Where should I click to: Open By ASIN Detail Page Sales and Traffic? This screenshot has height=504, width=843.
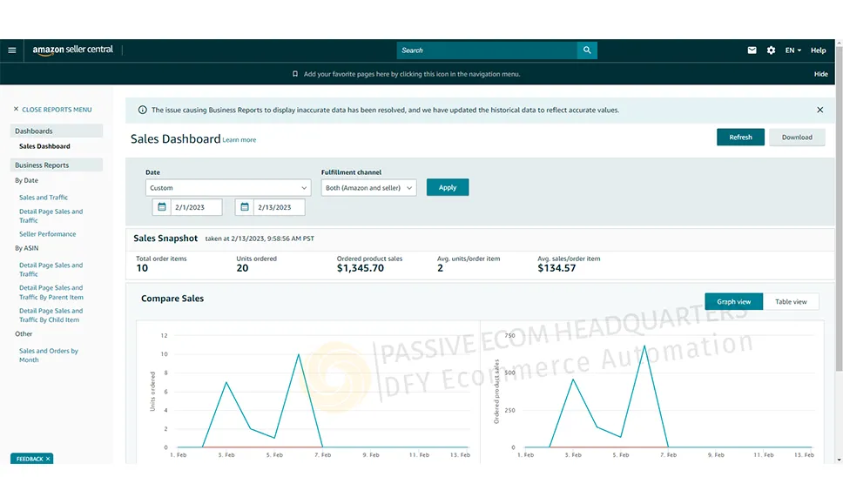[x=51, y=270]
